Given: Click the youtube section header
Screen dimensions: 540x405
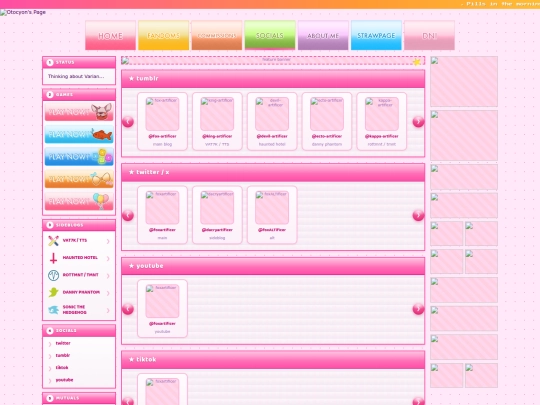Looking at the screenshot, I should (x=273, y=266).
